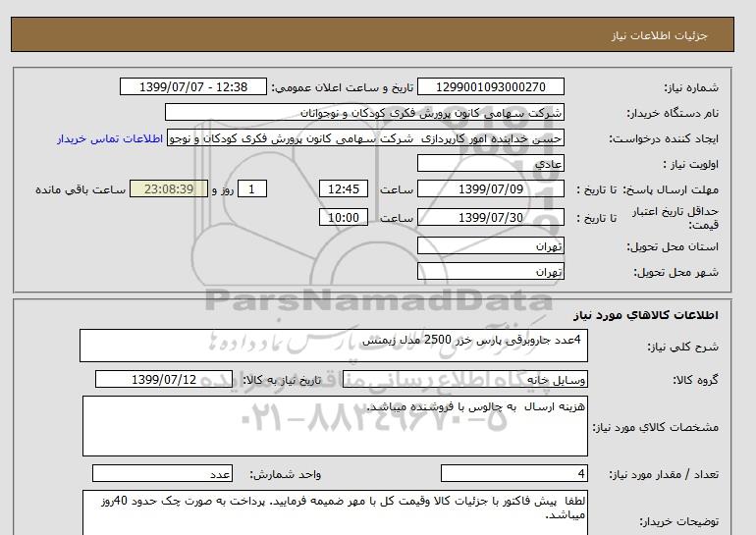Click the label حداقل تاریخ اعتبار قیمت
This screenshot has height=535, width=756.
point(675,218)
